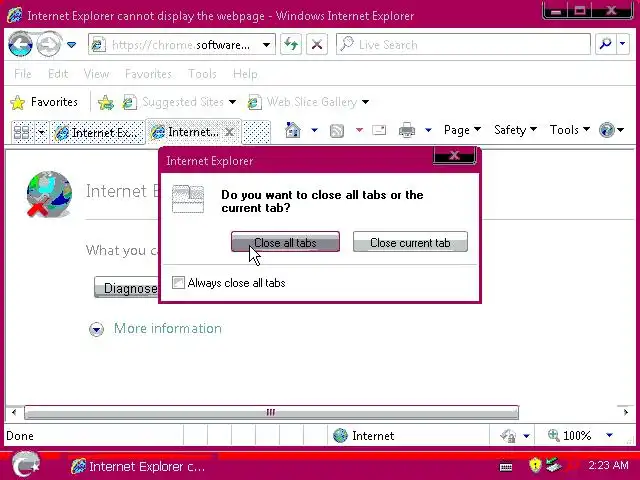Open the Favorites star button
Screen dimensions: 640x480
[x=44, y=102]
